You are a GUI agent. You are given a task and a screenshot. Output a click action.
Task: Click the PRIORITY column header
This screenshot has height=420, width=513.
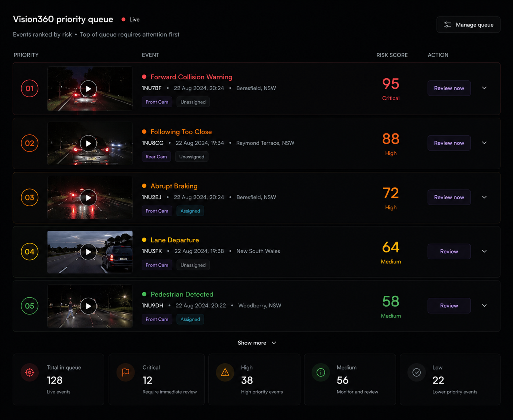tap(26, 55)
